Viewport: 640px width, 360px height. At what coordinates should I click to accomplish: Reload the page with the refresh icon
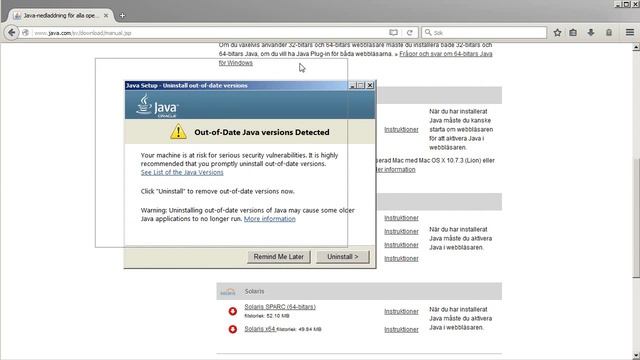click(410, 33)
